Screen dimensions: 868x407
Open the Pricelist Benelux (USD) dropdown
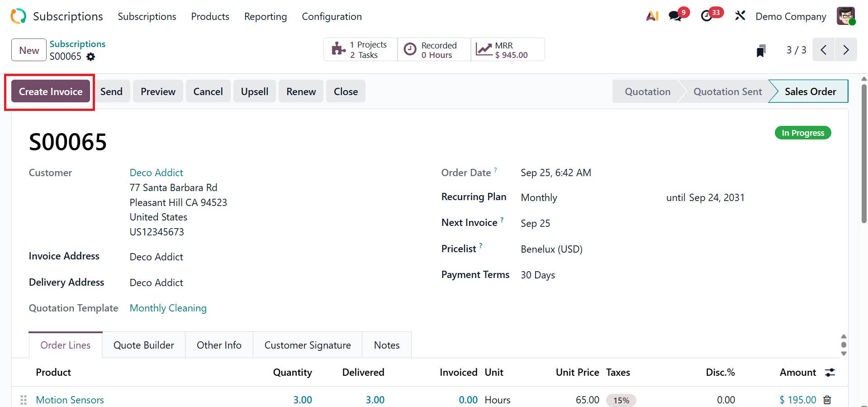(x=551, y=249)
